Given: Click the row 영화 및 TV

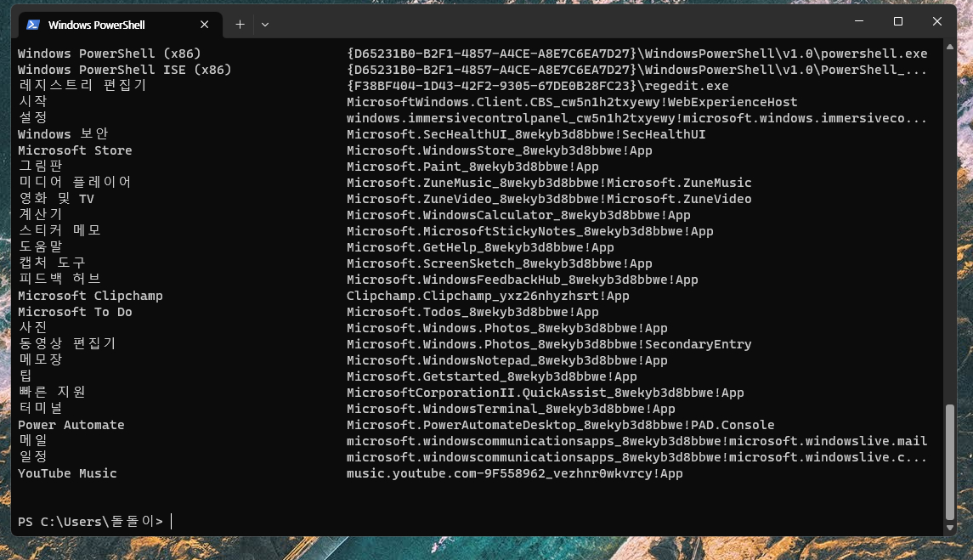Looking at the screenshot, I should (x=56, y=199).
